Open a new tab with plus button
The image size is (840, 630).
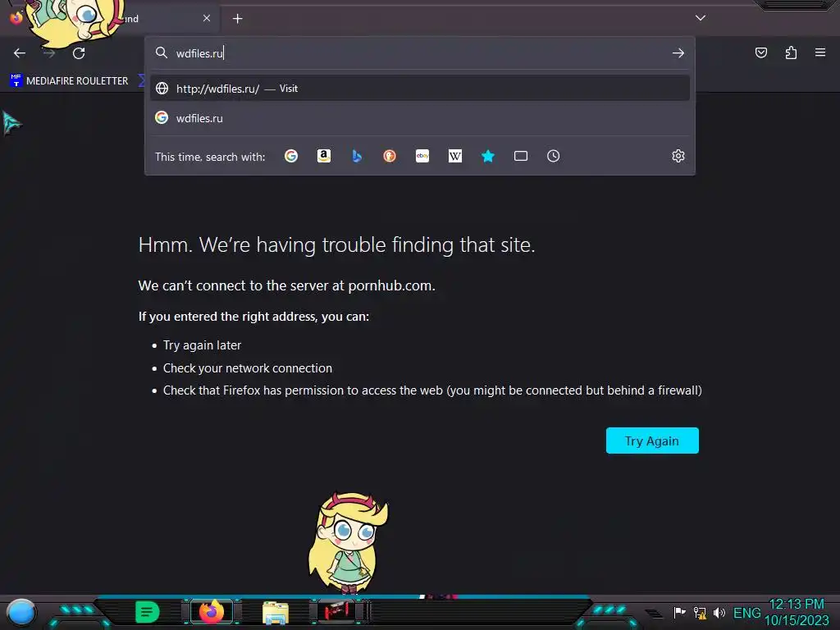click(x=237, y=19)
